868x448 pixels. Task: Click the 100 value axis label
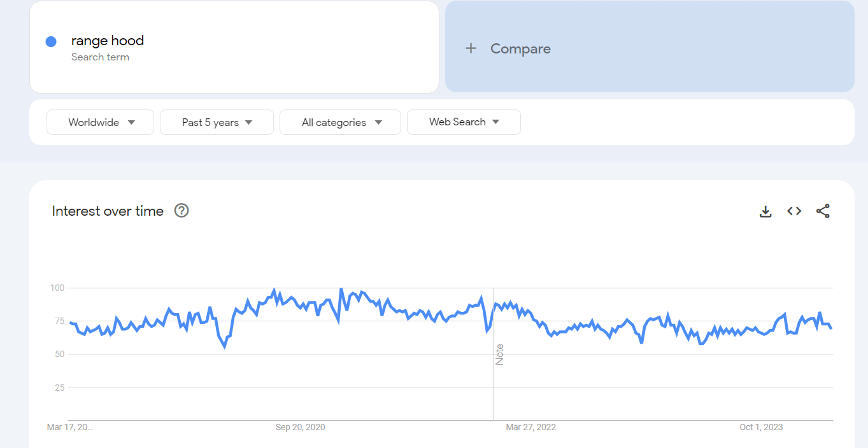point(57,288)
